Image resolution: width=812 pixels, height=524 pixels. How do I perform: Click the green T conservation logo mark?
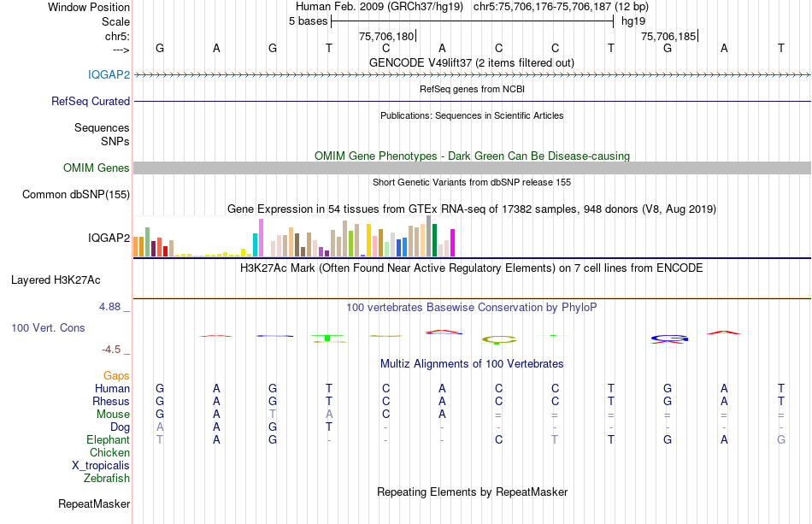327,339
